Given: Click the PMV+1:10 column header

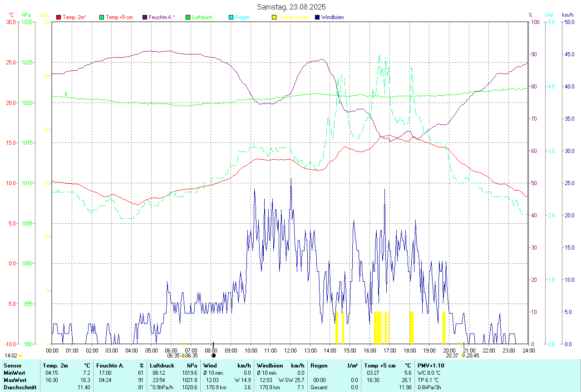Looking at the screenshot, I should click(431, 366).
